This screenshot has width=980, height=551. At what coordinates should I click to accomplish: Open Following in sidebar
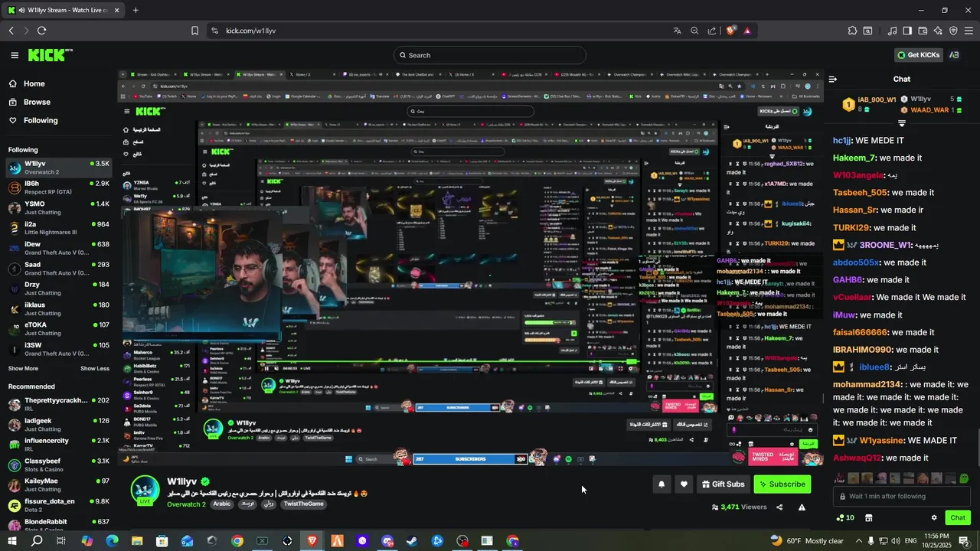point(33,120)
